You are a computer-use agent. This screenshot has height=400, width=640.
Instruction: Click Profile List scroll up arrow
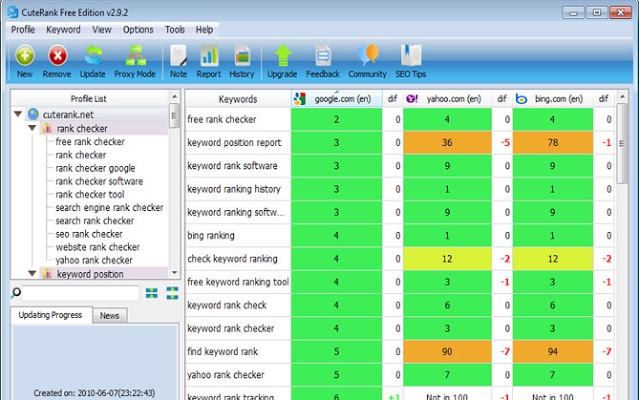(175, 97)
